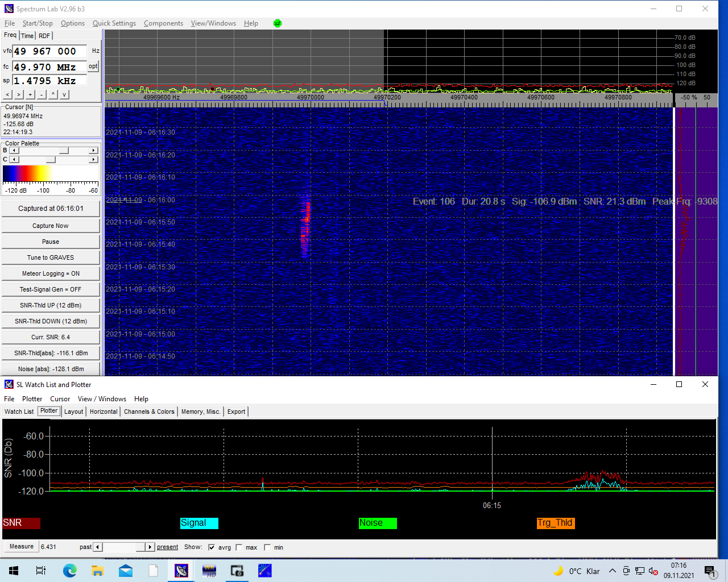The height and width of the screenshot is (582, 728).
Task: Click the muted volume tray icon
Action: tap(653, 571)
